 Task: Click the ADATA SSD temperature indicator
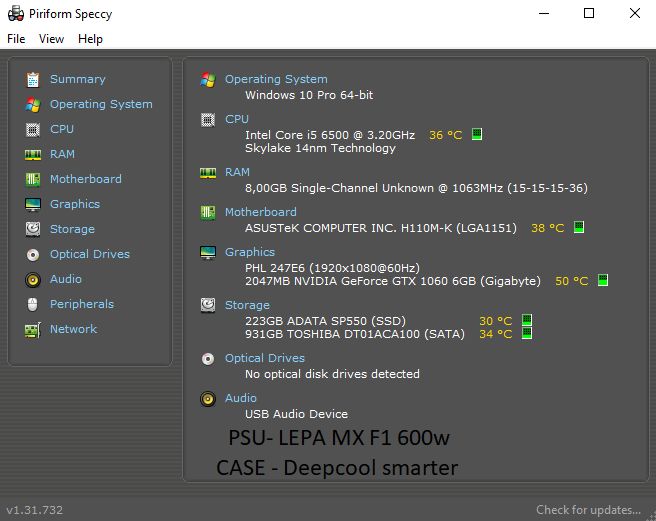[x=527, y=321]
